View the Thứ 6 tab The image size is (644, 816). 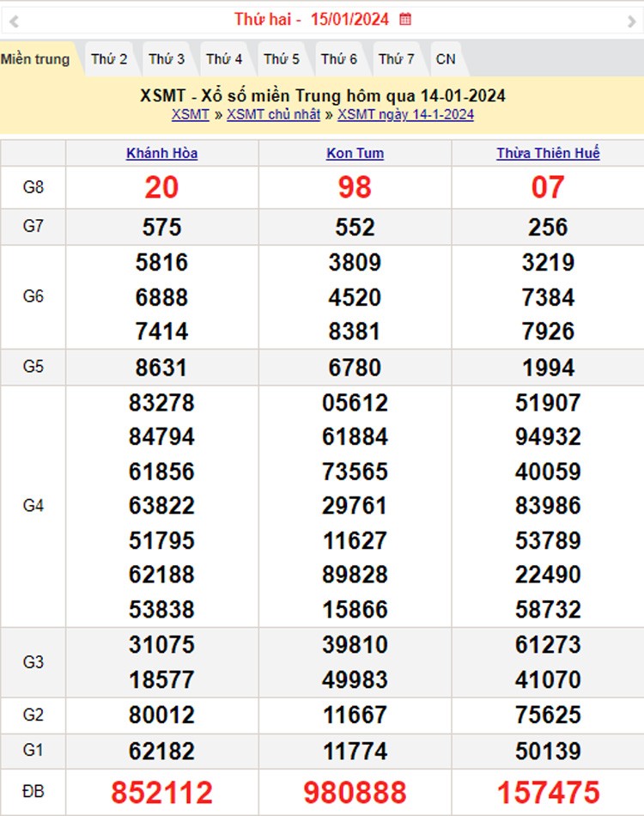click(x=339, y=59)
